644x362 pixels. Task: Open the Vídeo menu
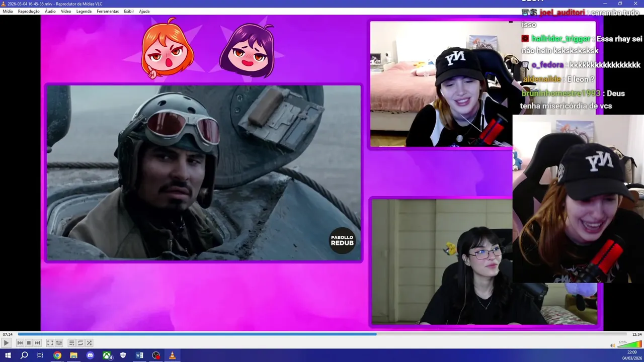click(66, 11)
